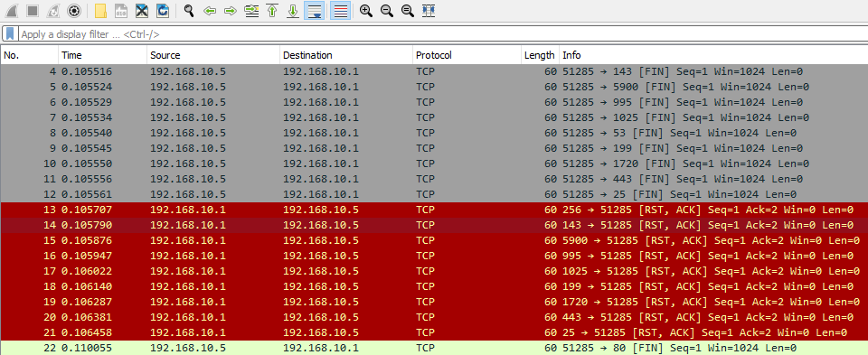Select packet 19 RST from port 1720
This screenshot has width=868, height=355.
point(434,302)
